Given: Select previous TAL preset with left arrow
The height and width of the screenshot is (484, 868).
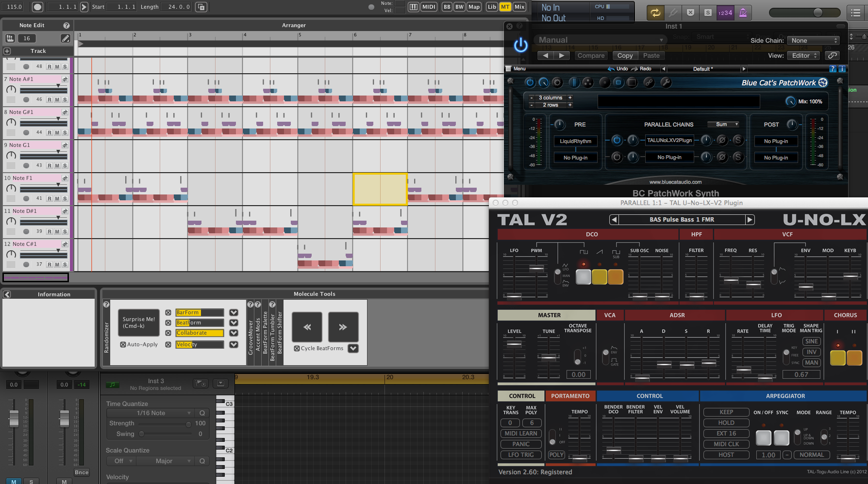Looking at the screenshot, I should click(614, 220).
